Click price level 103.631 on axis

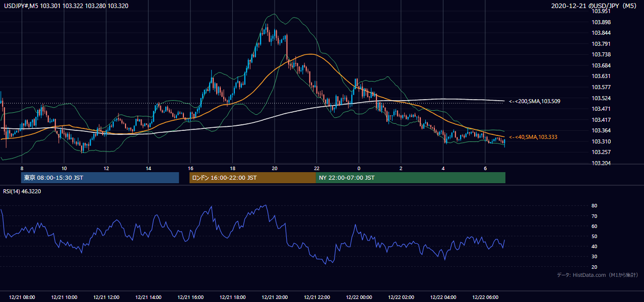click(x=601, y=76)
